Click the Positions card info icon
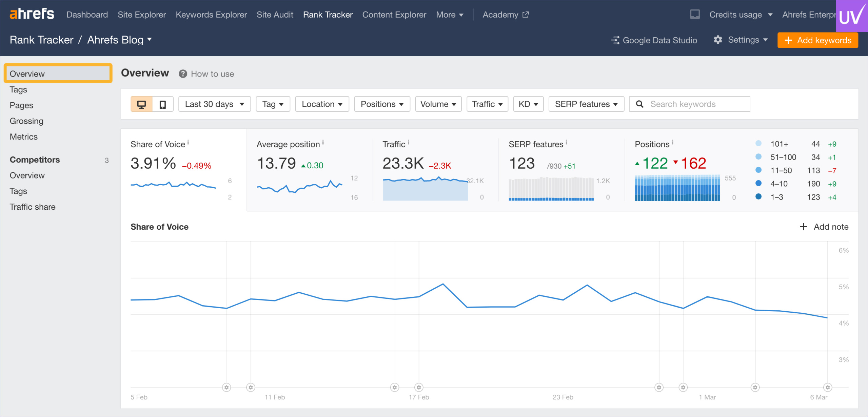Viewport: 868px width, 417px height. 672,142
